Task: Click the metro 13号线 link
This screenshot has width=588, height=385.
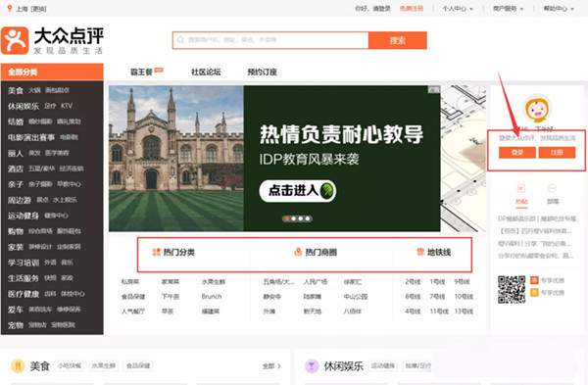Action: point(464,312)
